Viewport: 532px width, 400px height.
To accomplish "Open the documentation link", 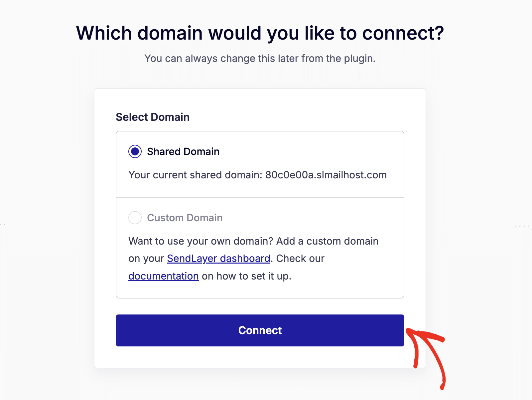I will 164,276.
